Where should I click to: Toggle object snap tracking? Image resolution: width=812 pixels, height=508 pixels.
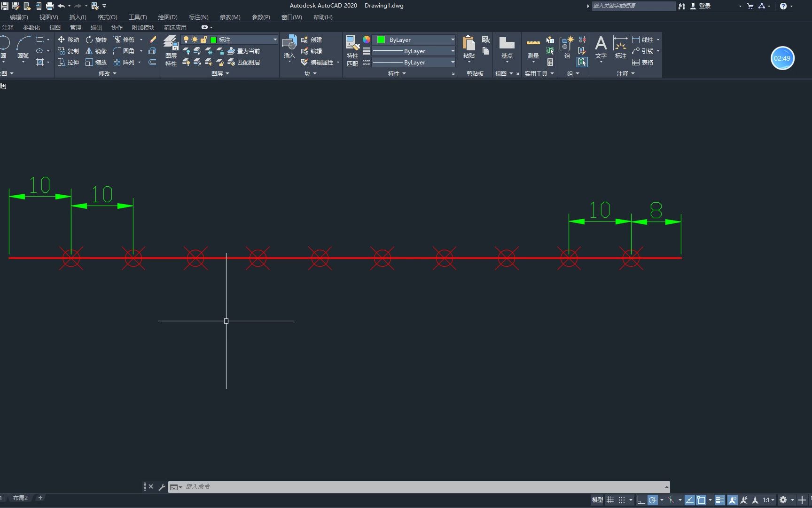pos(689,500)
